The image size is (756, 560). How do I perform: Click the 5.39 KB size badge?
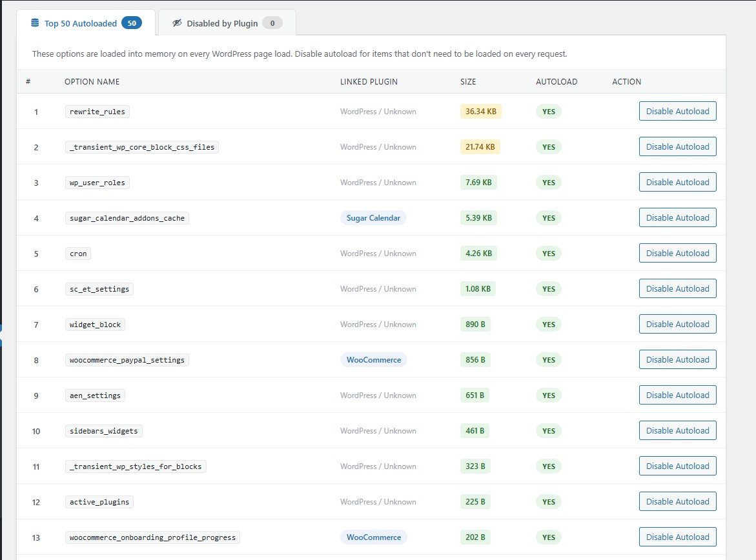tap(479, 218)
